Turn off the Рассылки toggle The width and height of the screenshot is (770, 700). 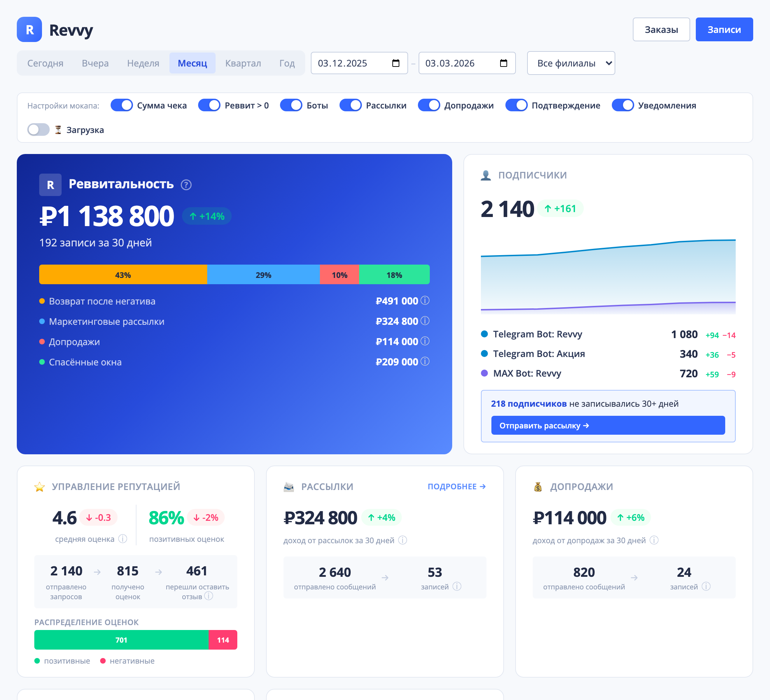tap(350, 105)
